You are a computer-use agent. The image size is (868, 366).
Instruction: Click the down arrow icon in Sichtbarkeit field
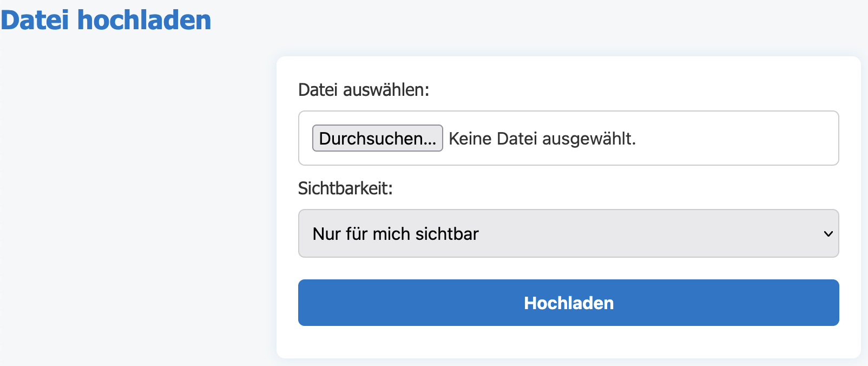pos(827,234)
